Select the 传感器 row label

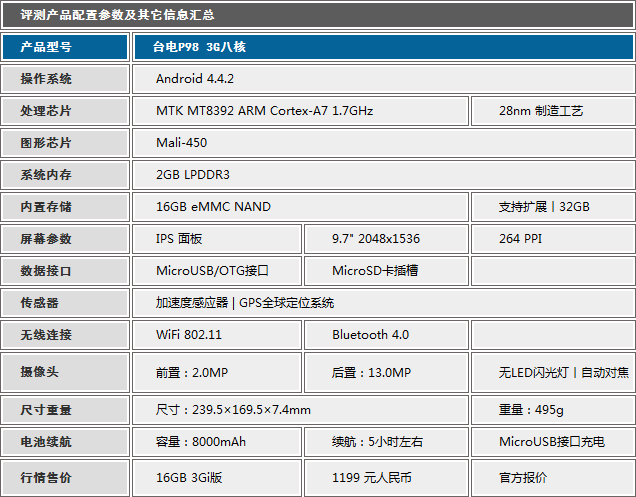(x=65, y=303)
